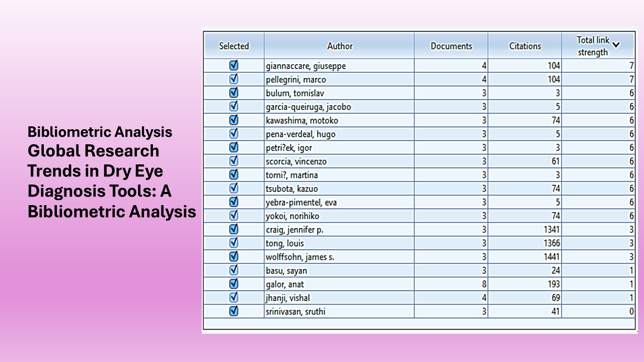Viewport: 644px width, 362px height.
Task: Uncheck the srinivasan, sruthi row checkbox
Action: pos(233,311)
